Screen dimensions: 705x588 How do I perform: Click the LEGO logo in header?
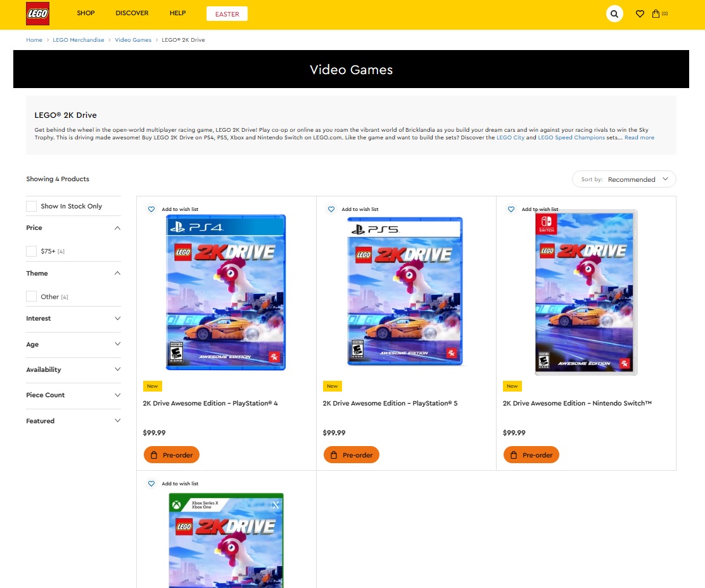point(38,13)
